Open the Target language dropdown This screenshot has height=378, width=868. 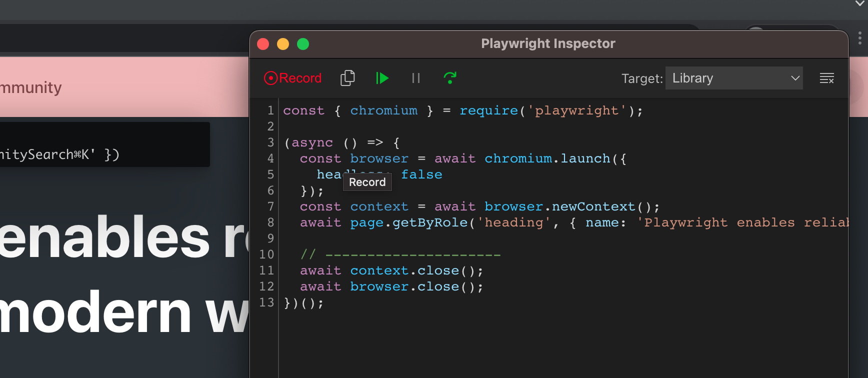click(734, 78)
